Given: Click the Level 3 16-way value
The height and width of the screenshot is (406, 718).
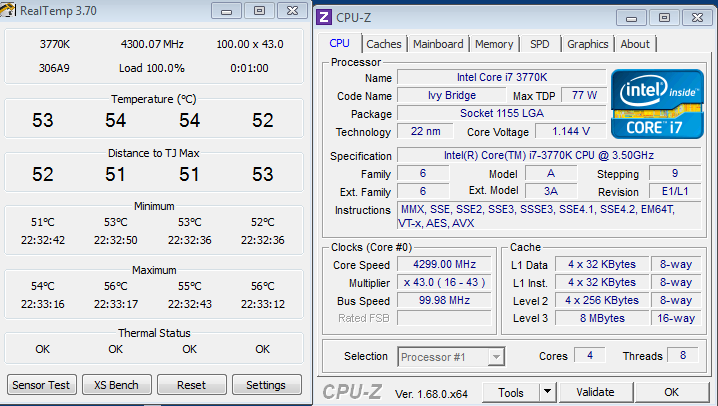Looking at the screenshot, I should point(676,318).
